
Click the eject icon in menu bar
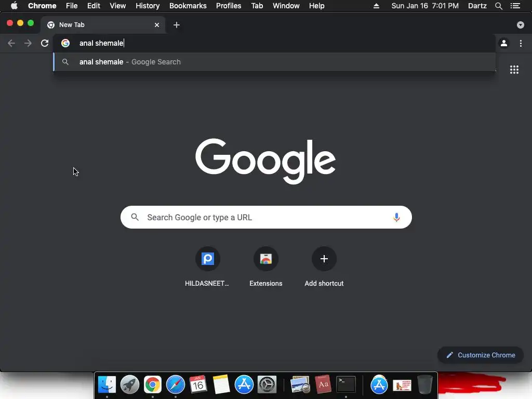point(376,6)
